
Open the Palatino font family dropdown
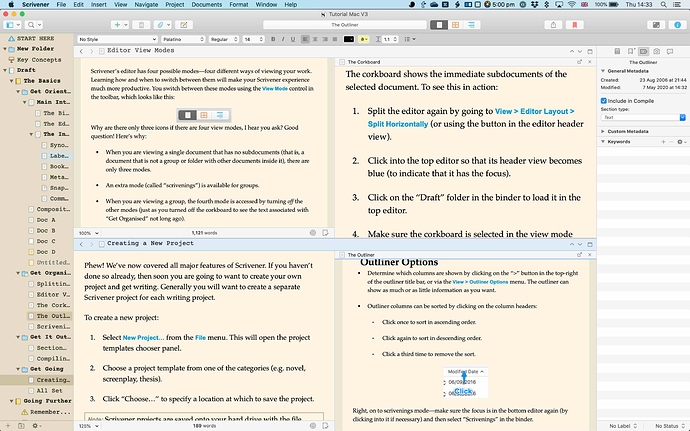tap(183, 39)
